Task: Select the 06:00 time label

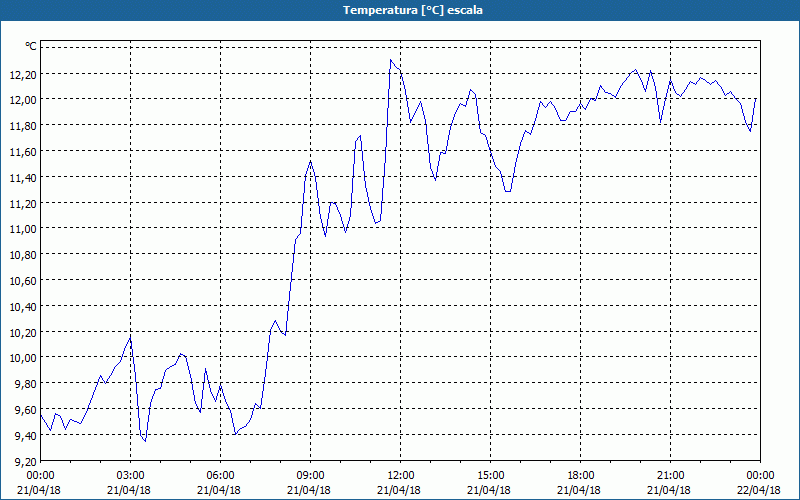Action: pyautogui.click(x=219, y=476)
